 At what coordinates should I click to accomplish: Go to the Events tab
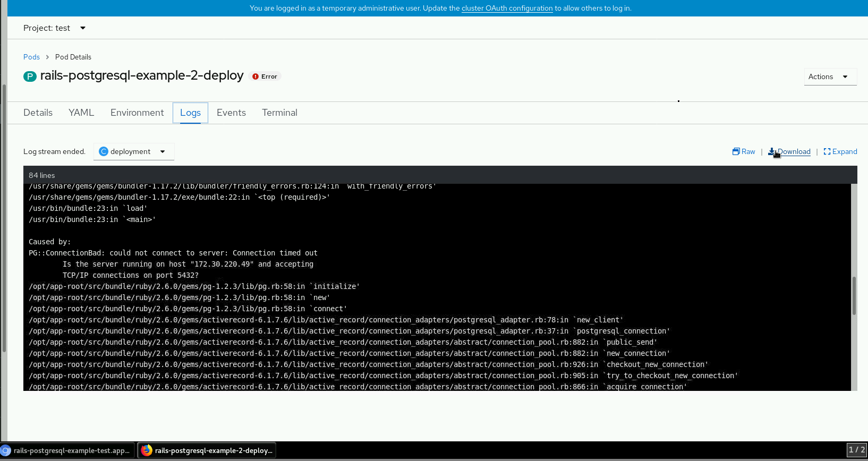pos(231,113)
